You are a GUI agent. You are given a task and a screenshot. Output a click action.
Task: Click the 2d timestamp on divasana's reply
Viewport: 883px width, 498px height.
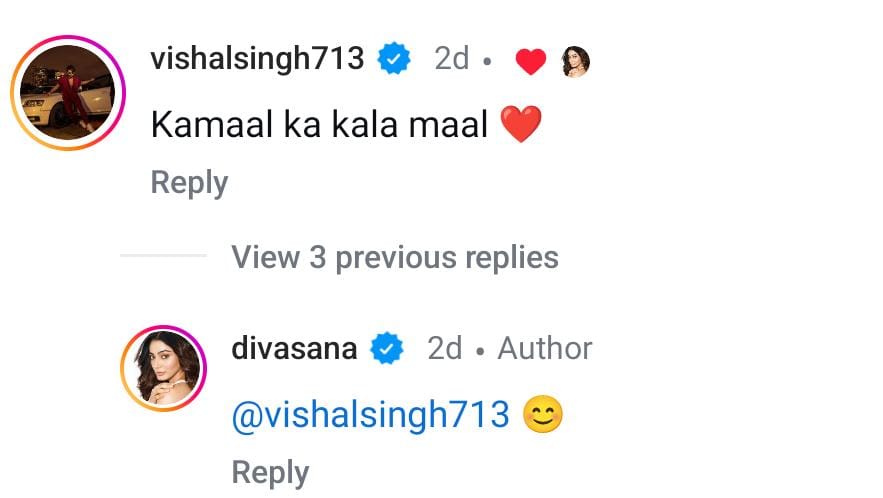pos(444,348)
